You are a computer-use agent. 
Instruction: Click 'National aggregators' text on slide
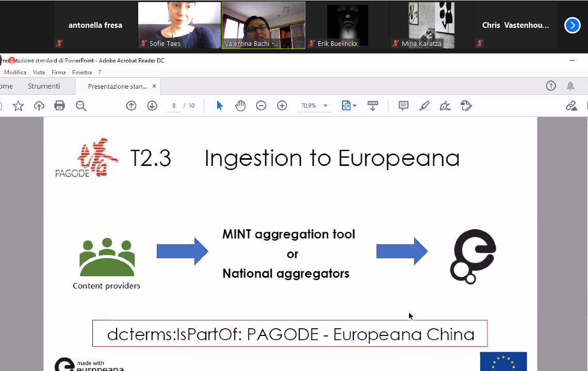286,274
